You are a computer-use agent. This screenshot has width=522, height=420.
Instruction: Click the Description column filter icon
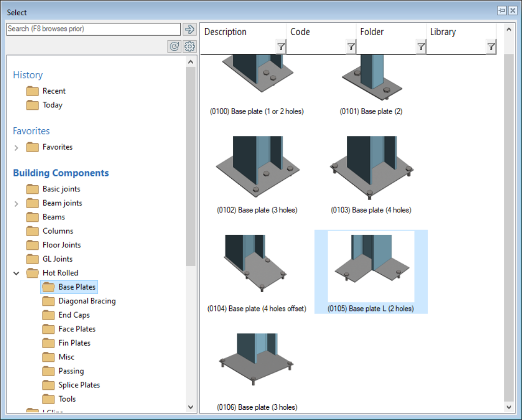click(281, 47)
